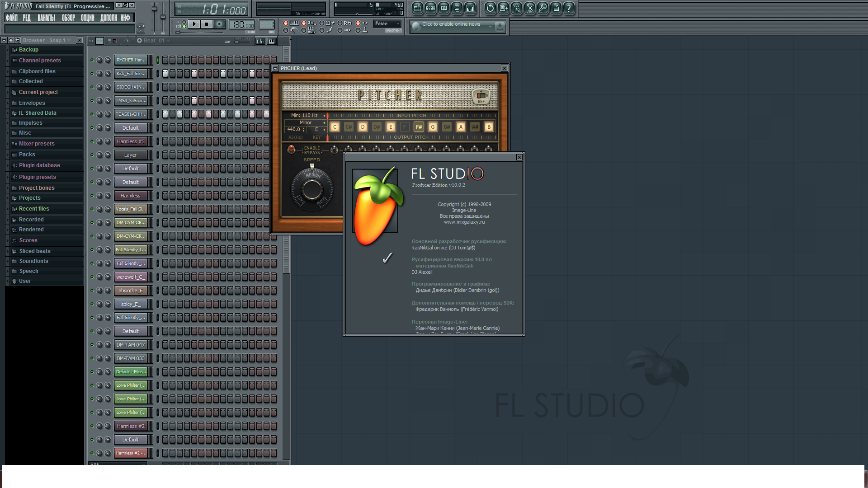Click the online news panel text
The height and width of the screenshot is (488, 868).
pyautogui.click(x=451, y=24)
